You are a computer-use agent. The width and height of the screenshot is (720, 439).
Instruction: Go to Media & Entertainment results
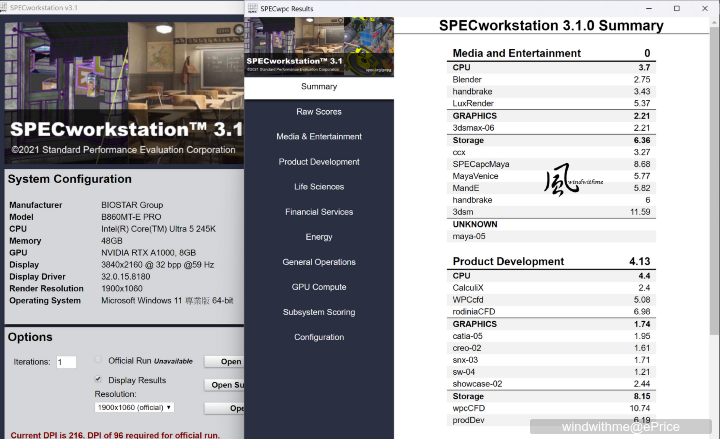coord(319,137)
